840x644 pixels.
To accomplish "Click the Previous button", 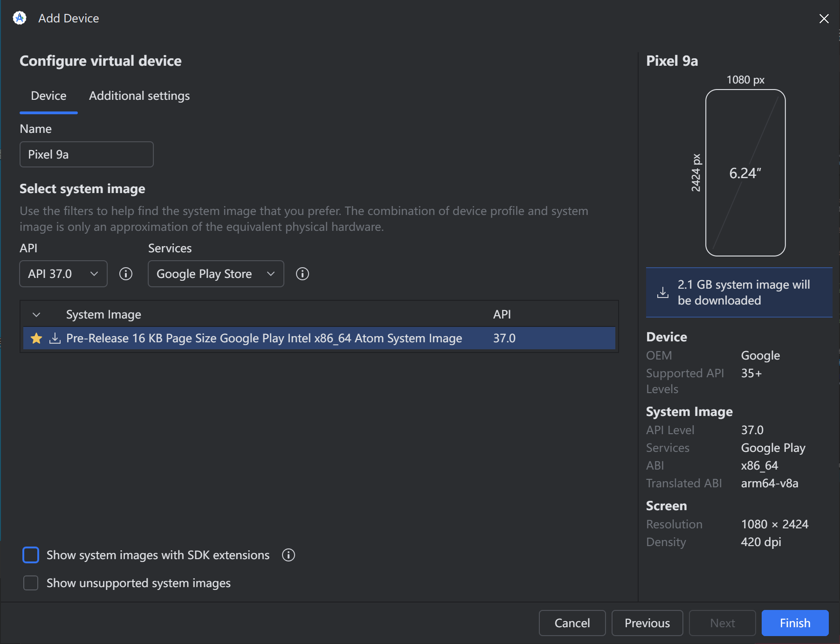I will (x=647, y=623).
